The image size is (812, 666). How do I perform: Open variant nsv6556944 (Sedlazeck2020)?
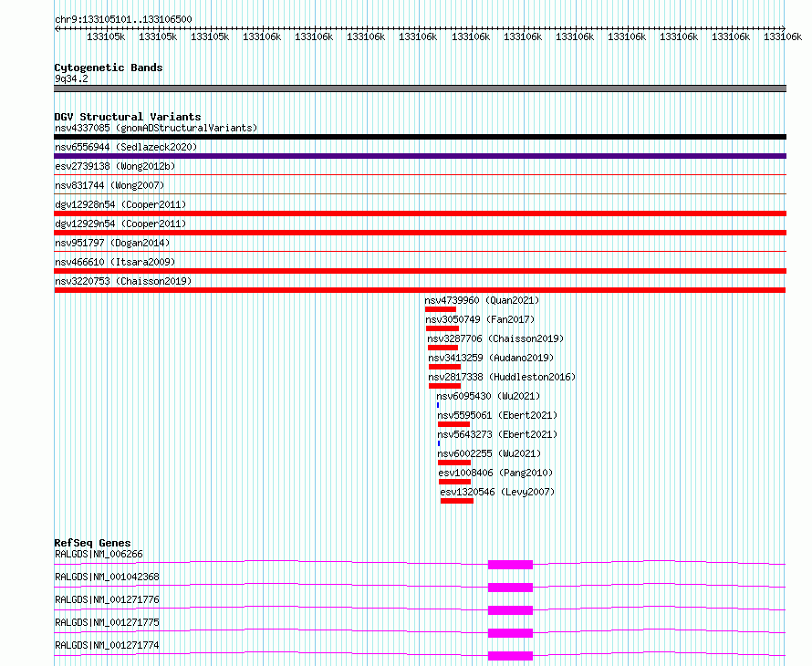click(126, 147)
